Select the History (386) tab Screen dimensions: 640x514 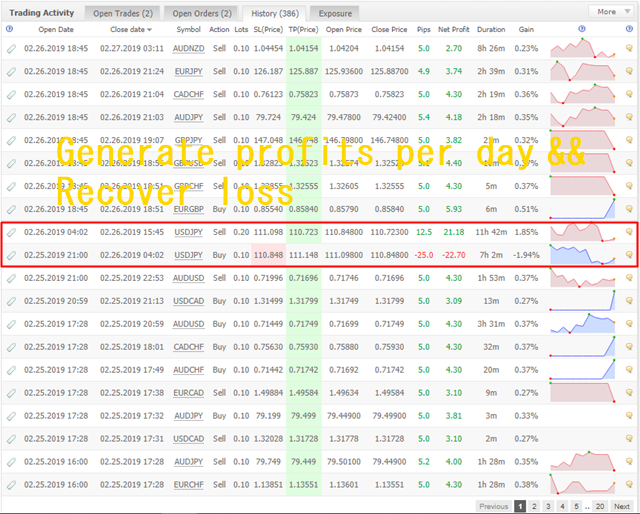pos(275,13)
